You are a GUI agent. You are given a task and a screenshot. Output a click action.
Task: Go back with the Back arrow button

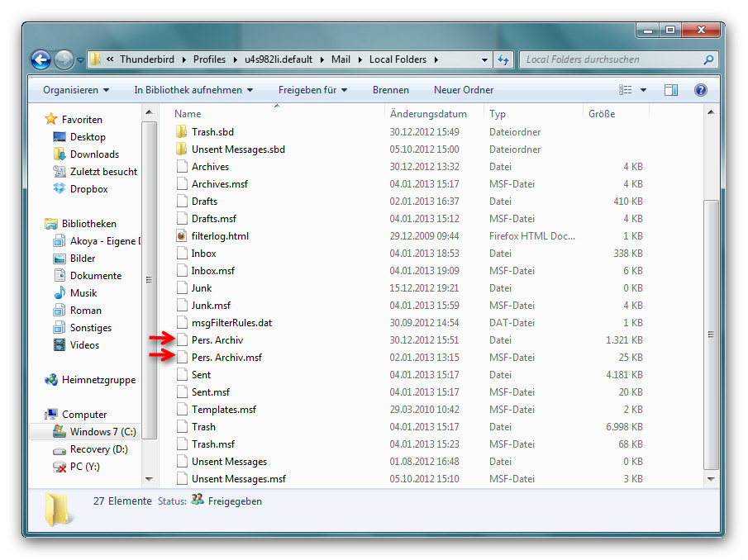point(40,59)
